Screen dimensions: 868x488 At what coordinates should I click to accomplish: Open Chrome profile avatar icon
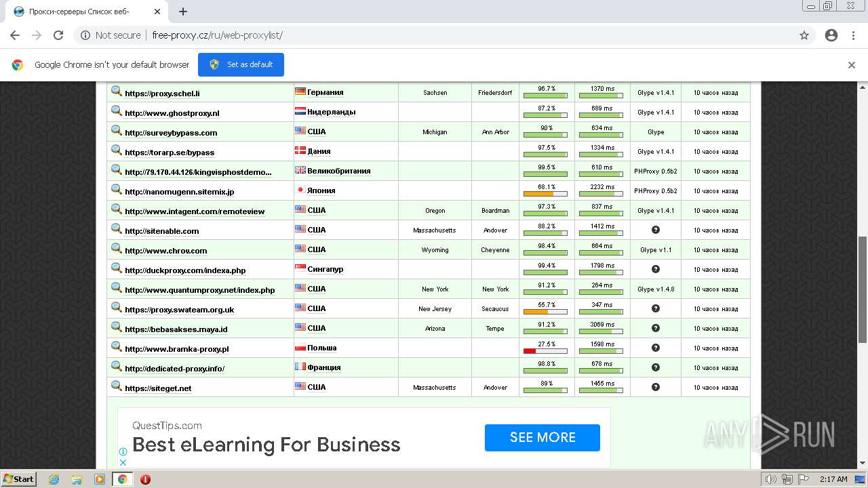[831, 35]
